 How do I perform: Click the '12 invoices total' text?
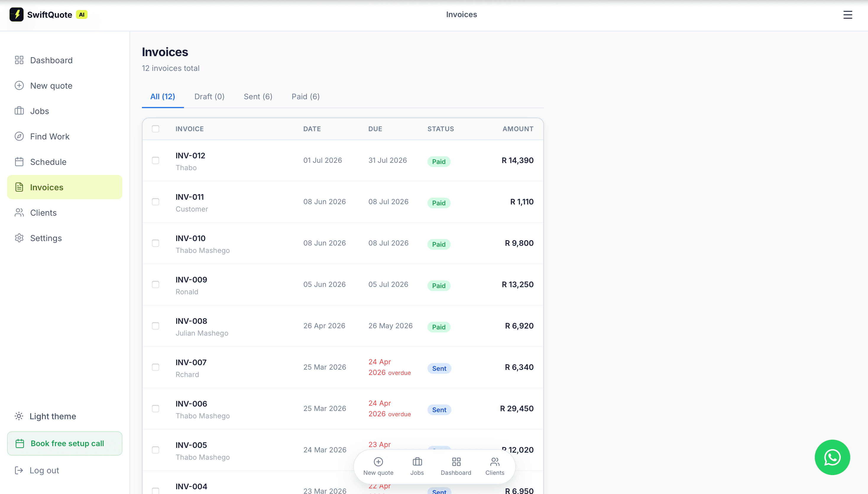point(170,68)
